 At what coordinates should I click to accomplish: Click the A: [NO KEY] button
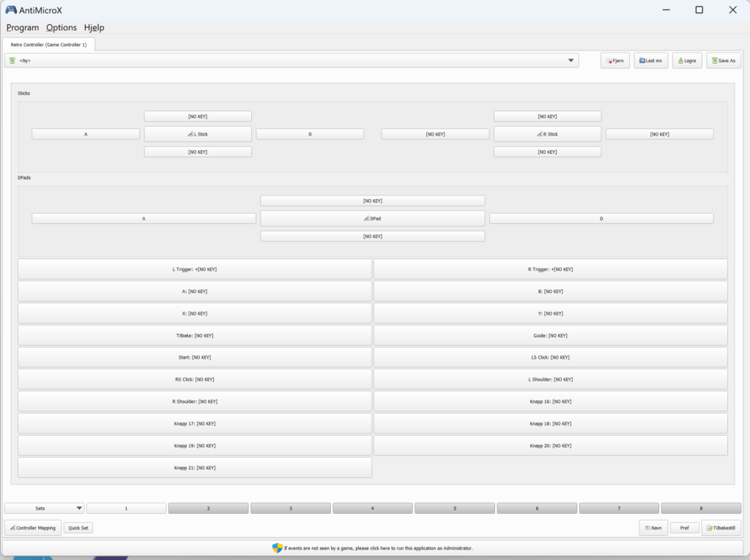(x=195, y=291)
